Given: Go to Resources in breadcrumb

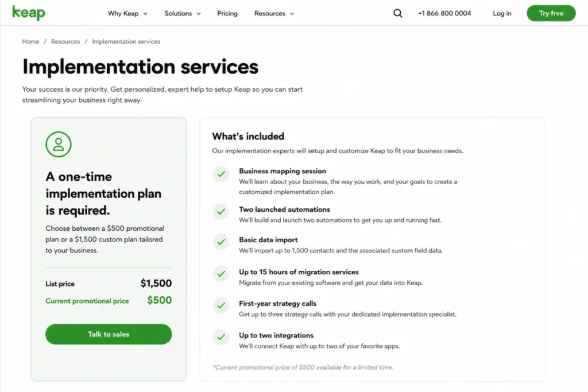Looking at the screenshot, I should (65, 41).
